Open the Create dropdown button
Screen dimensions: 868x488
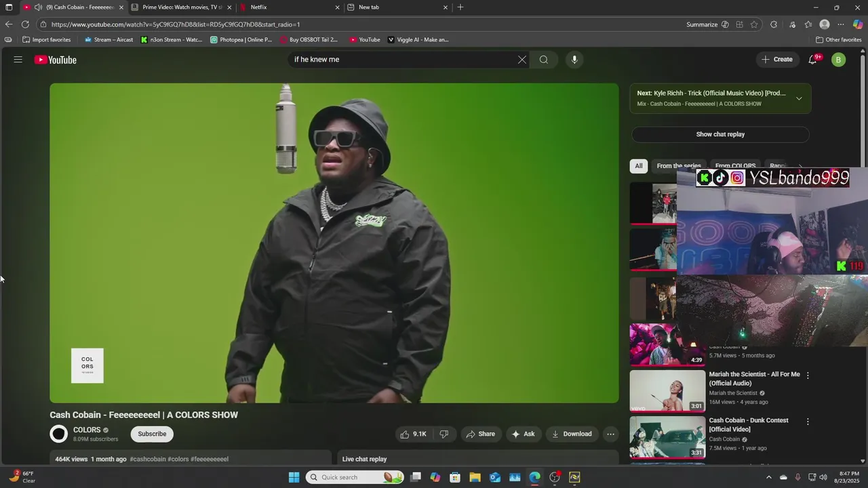click(x=777, y=60)
